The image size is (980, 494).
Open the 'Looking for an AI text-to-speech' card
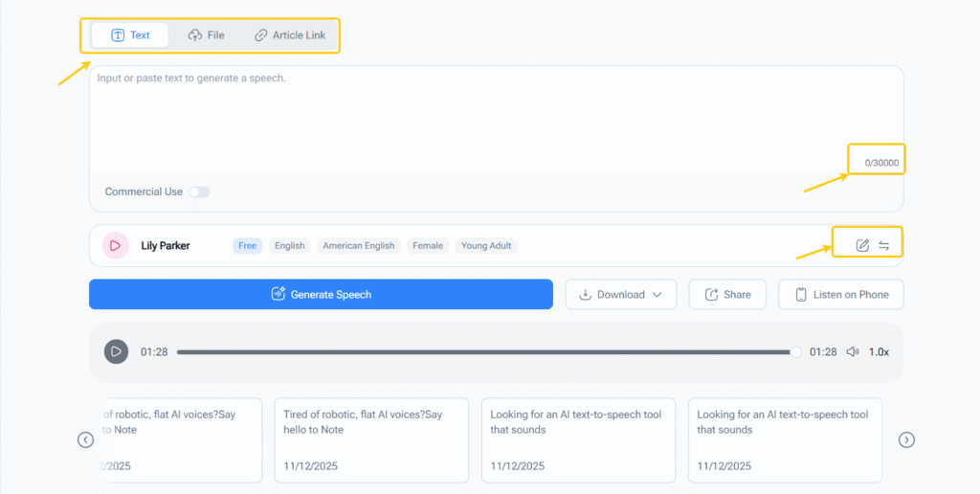[578, 439]
